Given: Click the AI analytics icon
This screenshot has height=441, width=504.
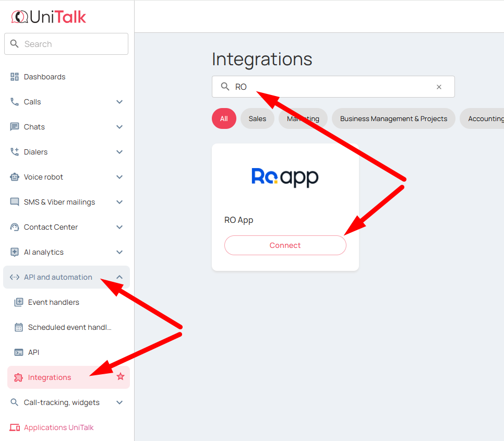Looking at the screenshot, I should [15, 252].
